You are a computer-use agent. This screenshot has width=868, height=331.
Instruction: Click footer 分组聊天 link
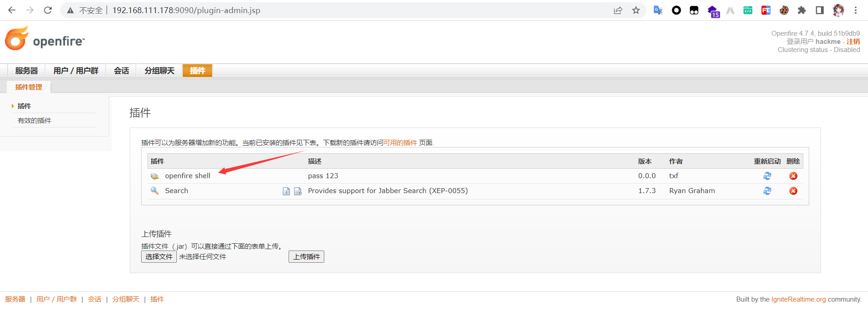pos(126,299)
